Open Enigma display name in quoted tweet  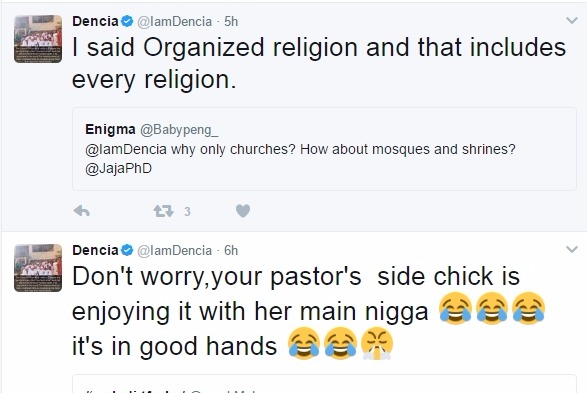pyautogui.click(x=110, y=129)
